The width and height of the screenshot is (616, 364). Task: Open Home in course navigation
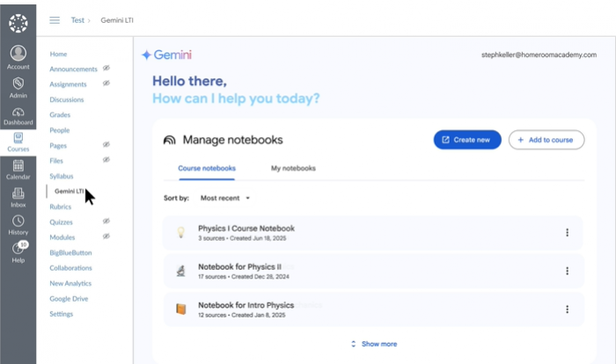pyautogui.click(x=58, y=55)
